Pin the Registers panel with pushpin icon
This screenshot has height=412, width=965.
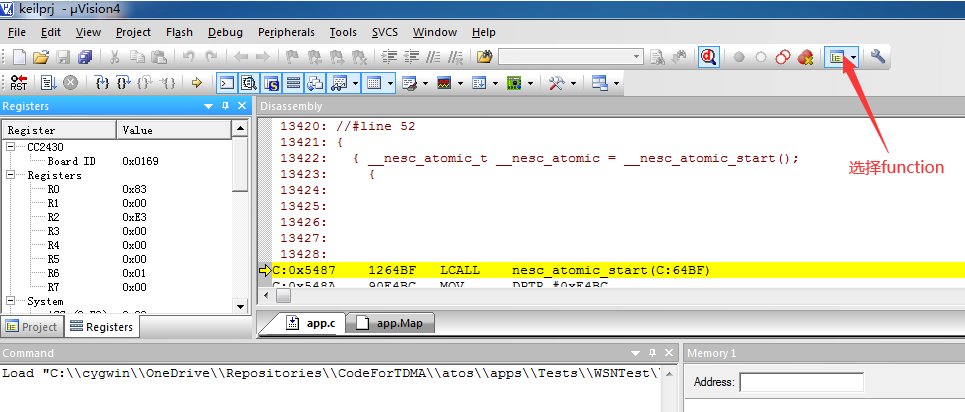click(x=225, y=106)
